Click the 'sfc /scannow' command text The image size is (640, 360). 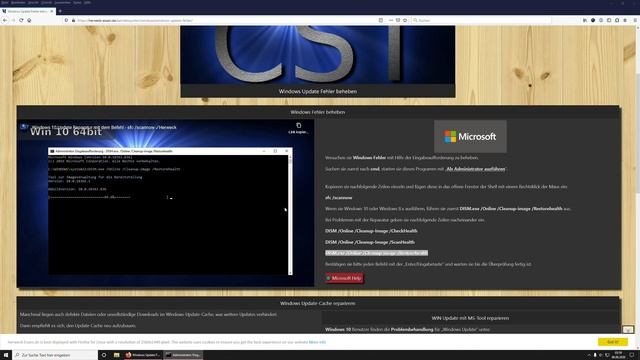point(338,198)
